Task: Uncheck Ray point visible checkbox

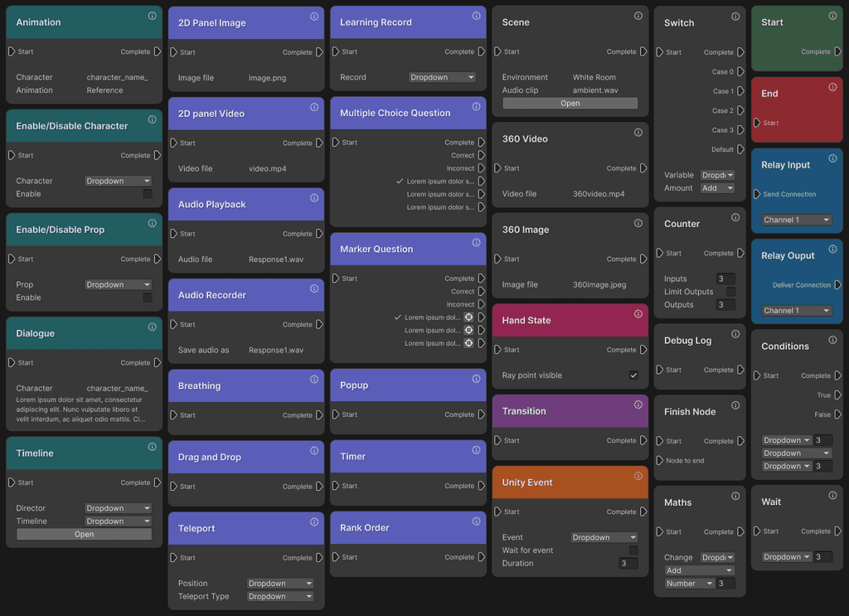Action: point(633,375)
